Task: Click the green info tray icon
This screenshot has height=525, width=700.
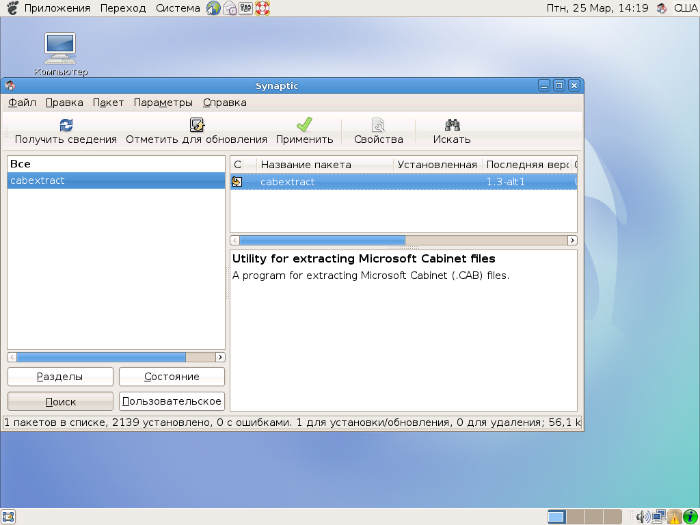Action: pos(691,517)
